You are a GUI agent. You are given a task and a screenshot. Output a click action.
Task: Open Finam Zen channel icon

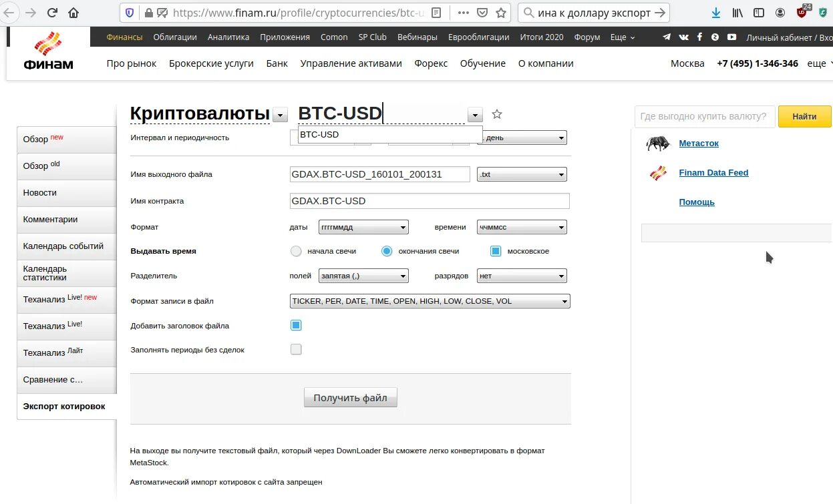(x=715, y=37)
